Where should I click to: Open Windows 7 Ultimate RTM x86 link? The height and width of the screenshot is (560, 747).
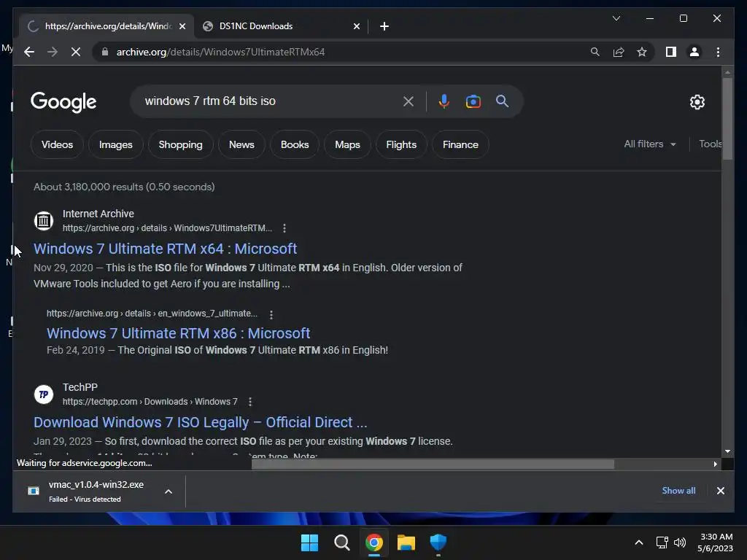pos(178,333)
